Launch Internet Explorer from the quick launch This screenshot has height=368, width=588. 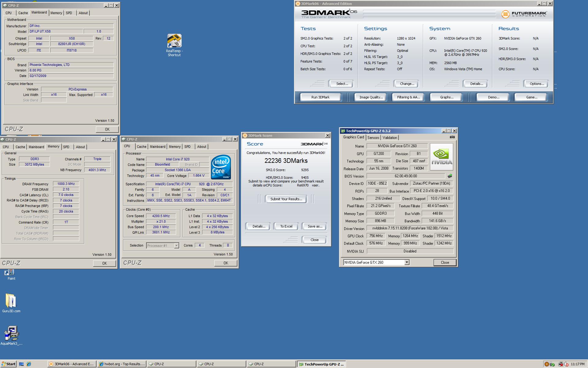pyautogui.click(x=29, y=364)
